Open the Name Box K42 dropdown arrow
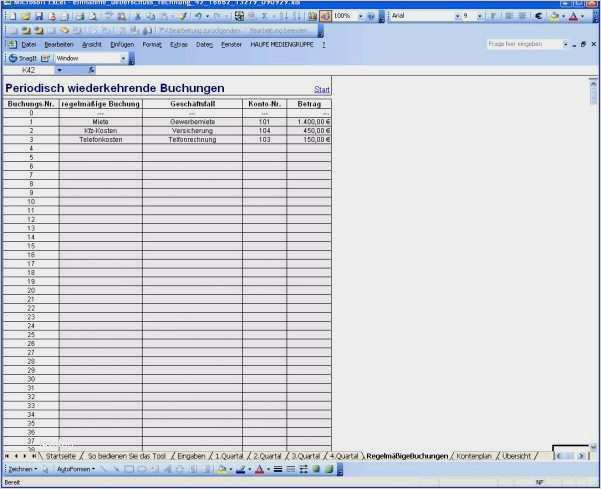 59,70
